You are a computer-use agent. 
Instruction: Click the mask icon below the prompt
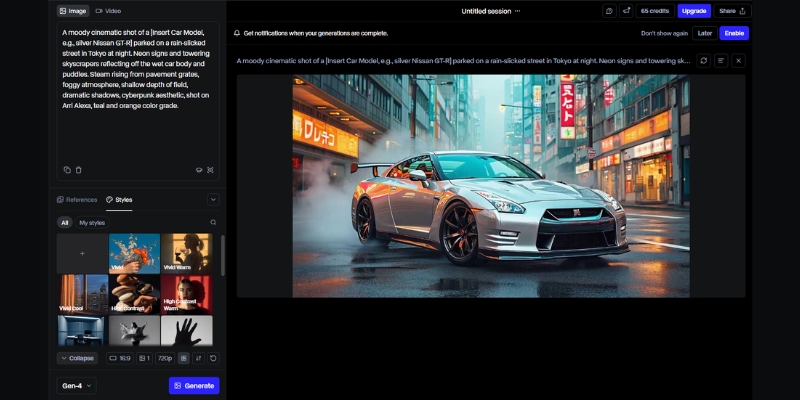pyautogui.click(x=199, y=170)
